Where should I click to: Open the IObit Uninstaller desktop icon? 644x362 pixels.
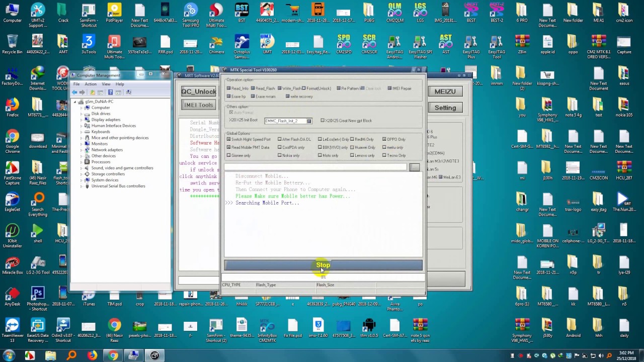12,236
